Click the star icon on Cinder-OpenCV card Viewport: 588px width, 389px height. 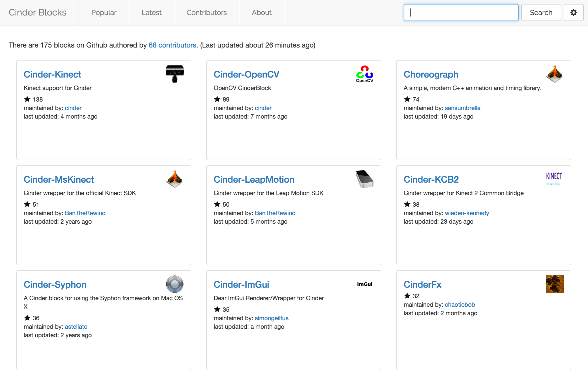click(217, 99)
